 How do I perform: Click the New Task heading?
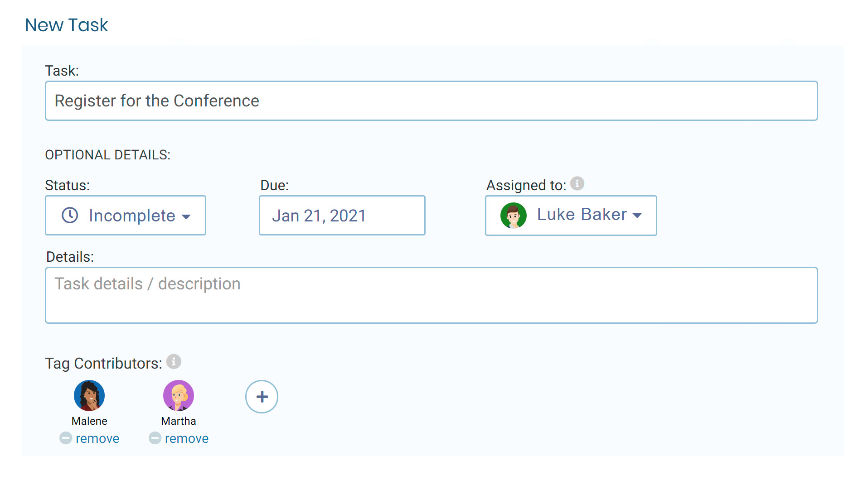click(x=67, y=25)
